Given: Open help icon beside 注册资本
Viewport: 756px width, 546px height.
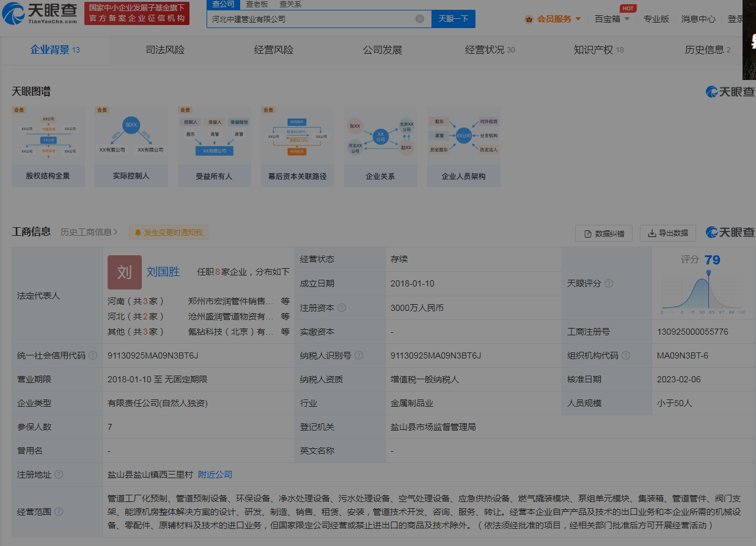Looking at the screenshot, I should pos(342,308).
